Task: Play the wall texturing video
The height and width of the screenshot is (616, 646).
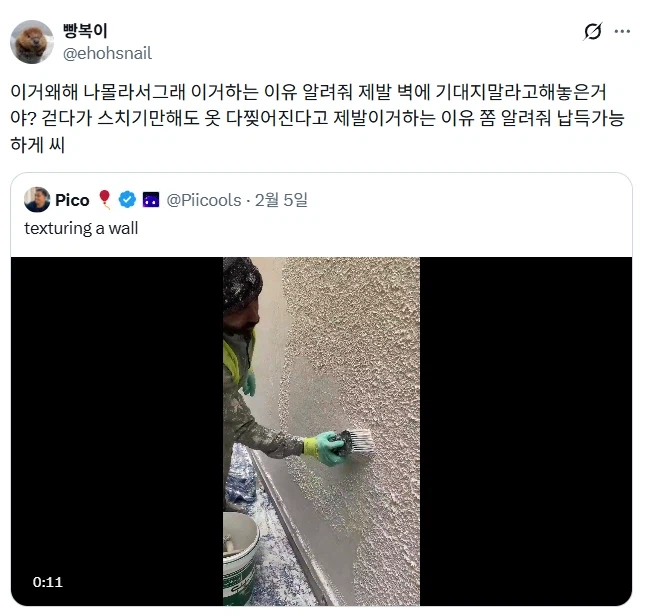Action: (321, 431)
